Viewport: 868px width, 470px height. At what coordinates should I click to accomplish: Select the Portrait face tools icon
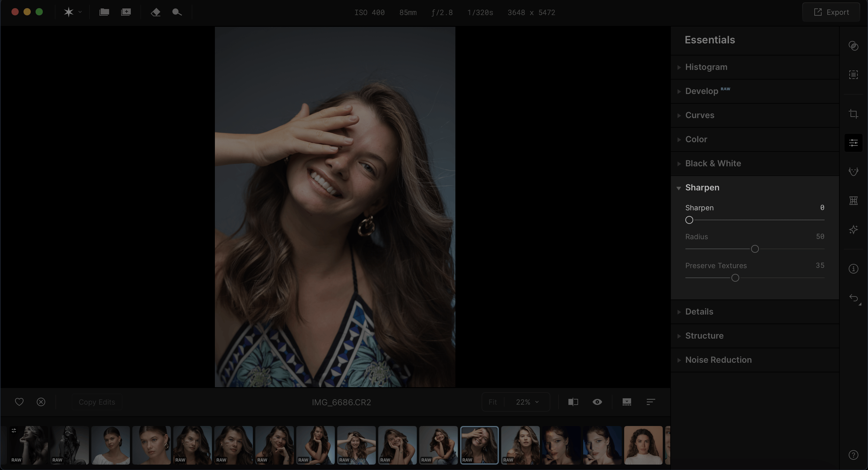(x=853, y=171)
